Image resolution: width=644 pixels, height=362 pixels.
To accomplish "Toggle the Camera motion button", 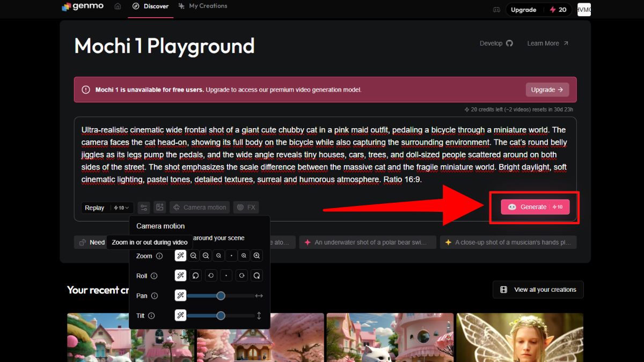I will (x=200, y=207).
